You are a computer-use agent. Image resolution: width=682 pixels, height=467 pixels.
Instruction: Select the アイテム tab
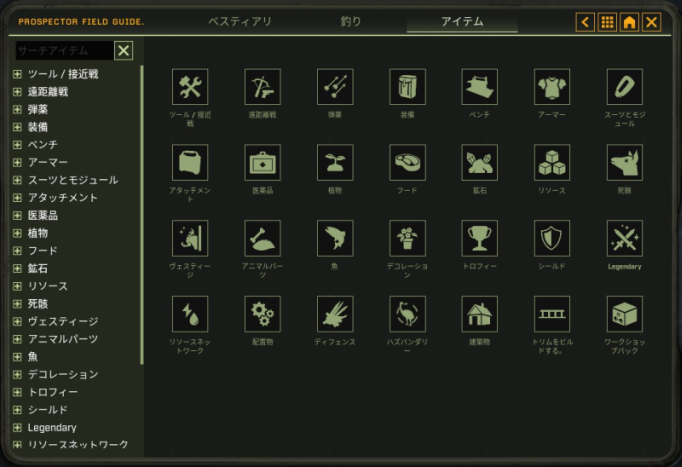(x=462, y=21)
